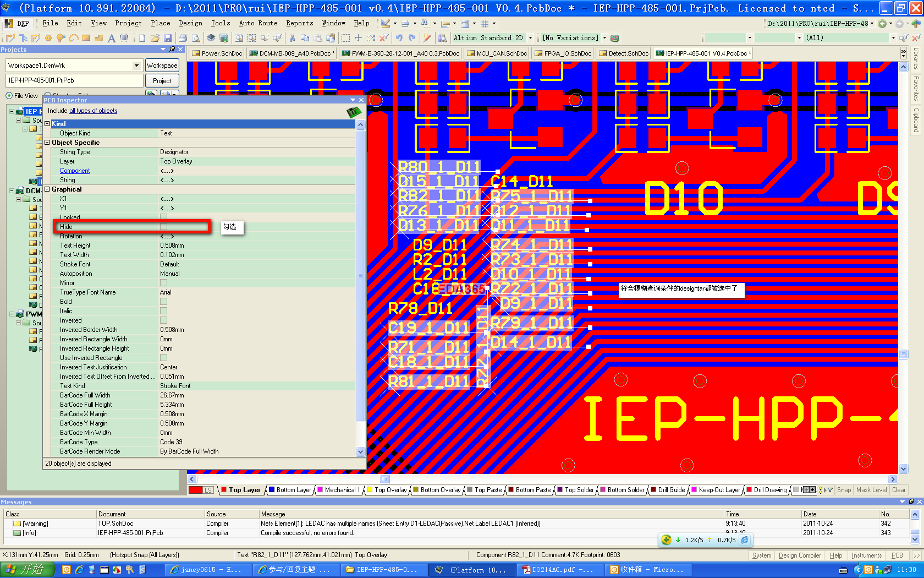
Task: Select the Interactive Routing tool icon
Action: [x=10, y=38]
